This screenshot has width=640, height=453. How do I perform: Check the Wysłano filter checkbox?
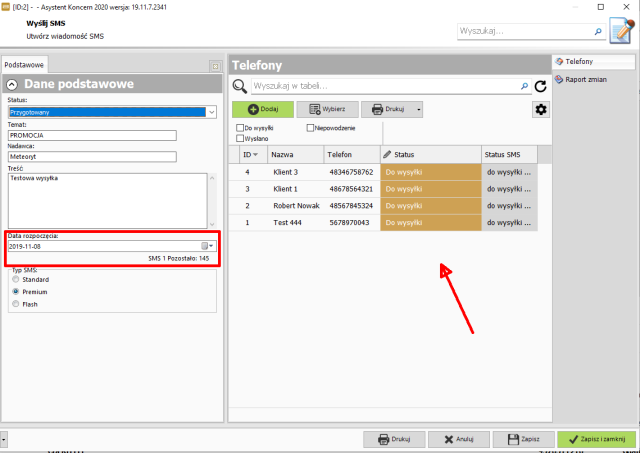(x=240, y=139)
